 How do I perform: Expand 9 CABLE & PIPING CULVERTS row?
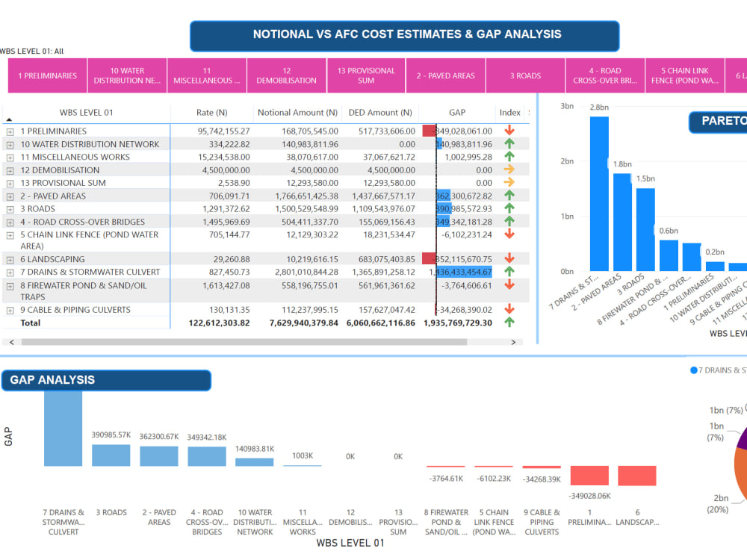pyautogui.click(x=10, y=311)
